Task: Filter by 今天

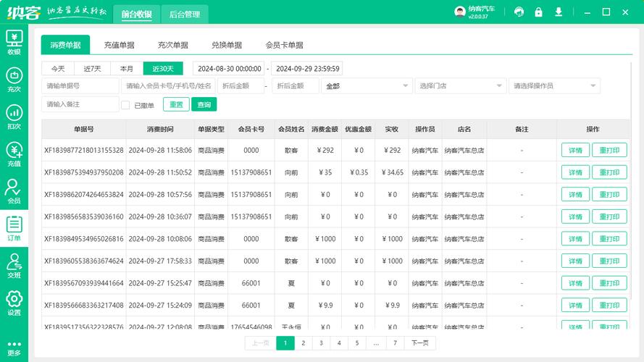Action: pos(58,69)
